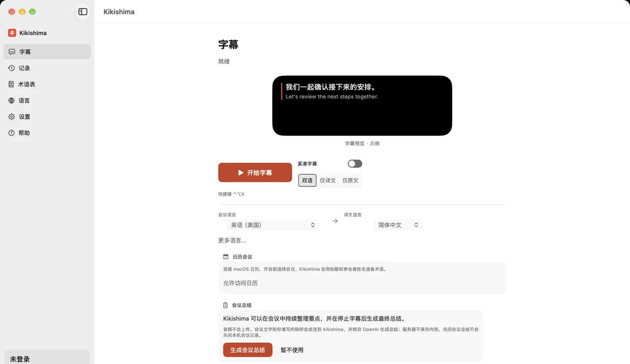The width and height of the screenshot is (630, 364).
Task: Select 语言 in the sidebar
Action: pyautogui.click(x=47, y=100)
